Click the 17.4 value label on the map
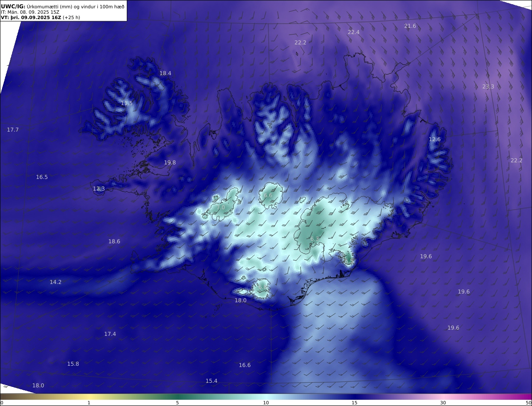Viewport: 532px width, 406px height. [110, 334]
